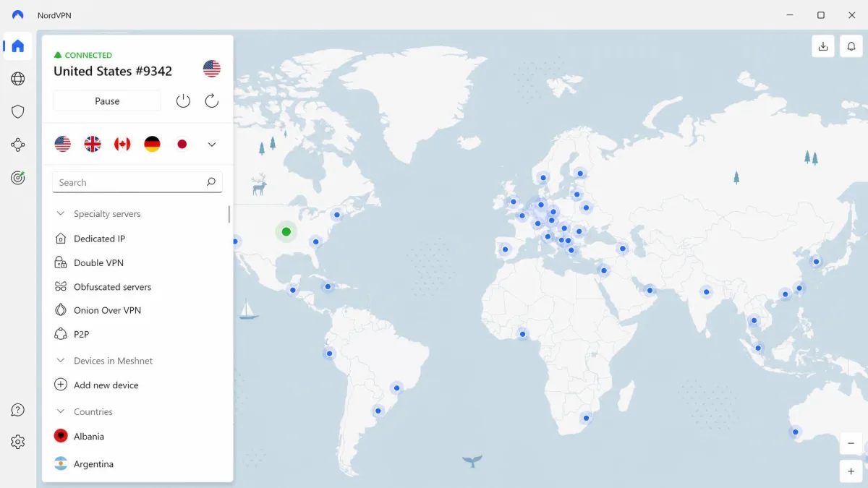Viewport: 868px width, 488px height.
Task: Open notifications bell icon
Action: (851, 46)
